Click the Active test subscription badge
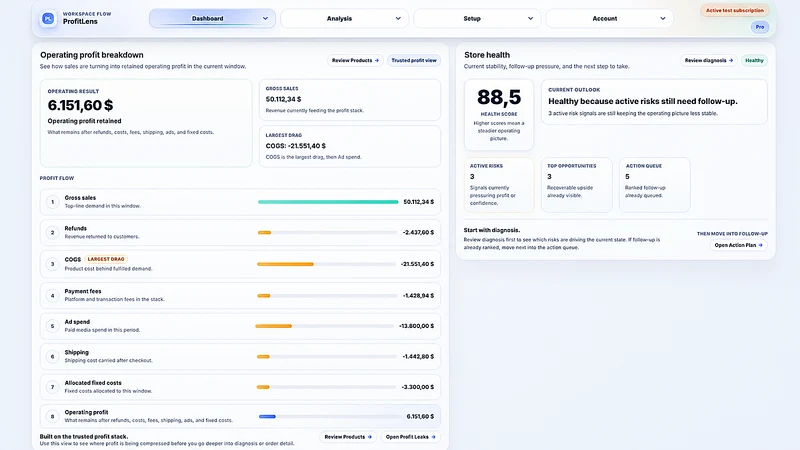Viewport: 800px width, 450px height. click(x=735, y=10)
